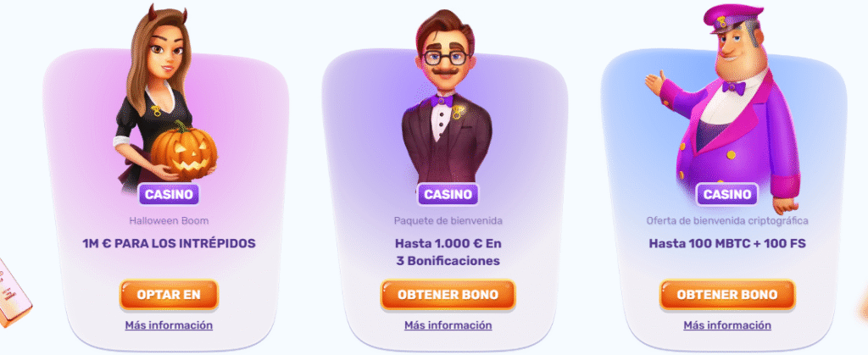The image size is (868, 355).
Task: Click the OPTAR EN button
Action: [x=169, y=295]
